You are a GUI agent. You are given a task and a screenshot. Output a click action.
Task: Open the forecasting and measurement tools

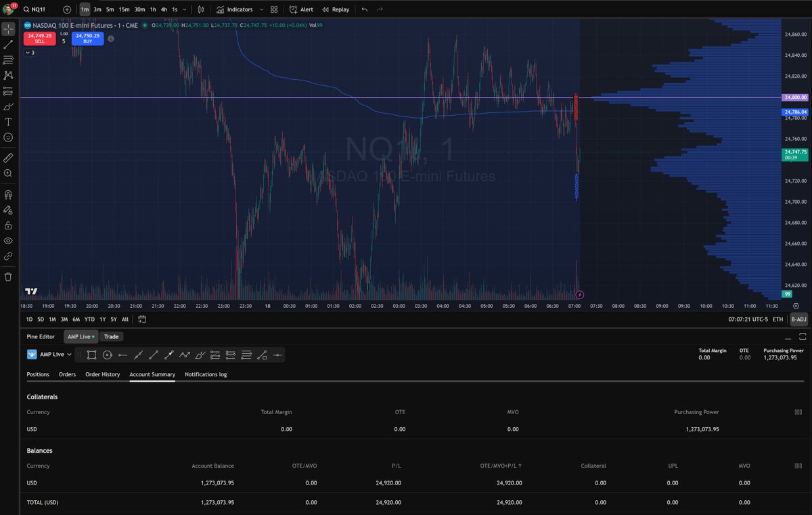(x=8, y=91)
